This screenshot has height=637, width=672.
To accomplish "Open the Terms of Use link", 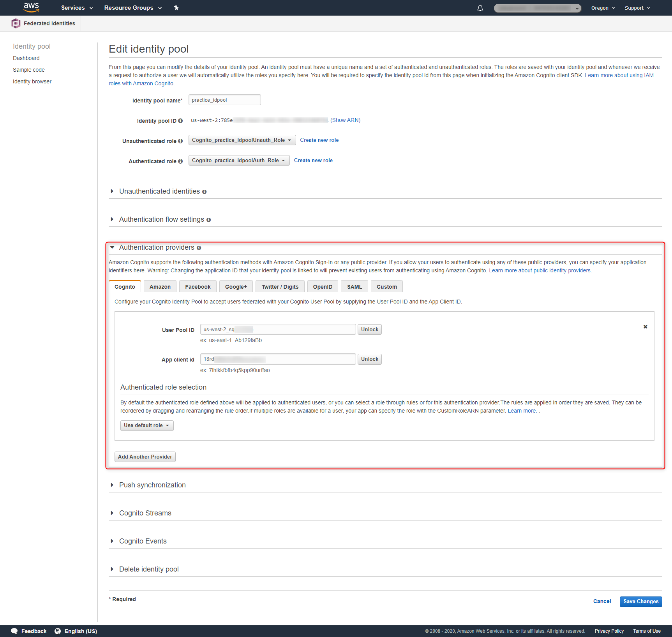I will click(647, 631).
